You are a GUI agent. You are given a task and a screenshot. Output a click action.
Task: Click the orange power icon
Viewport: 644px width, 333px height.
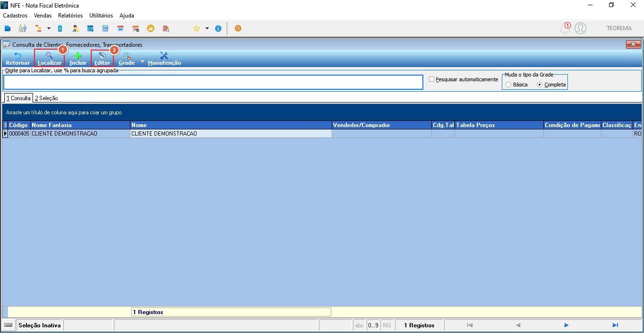click(x=238, y=28)
